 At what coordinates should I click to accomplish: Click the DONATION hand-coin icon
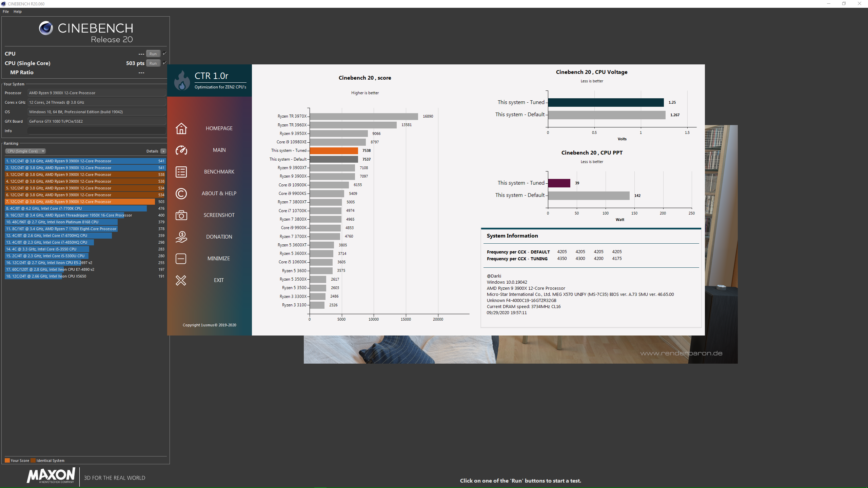(x=181, y=237)
